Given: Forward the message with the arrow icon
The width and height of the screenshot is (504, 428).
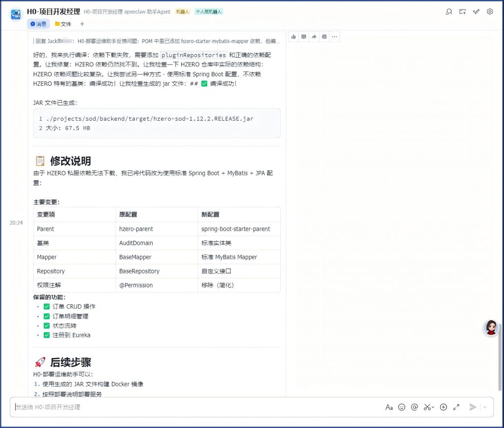Looking at the screenshot, I should tap(314, 36).
